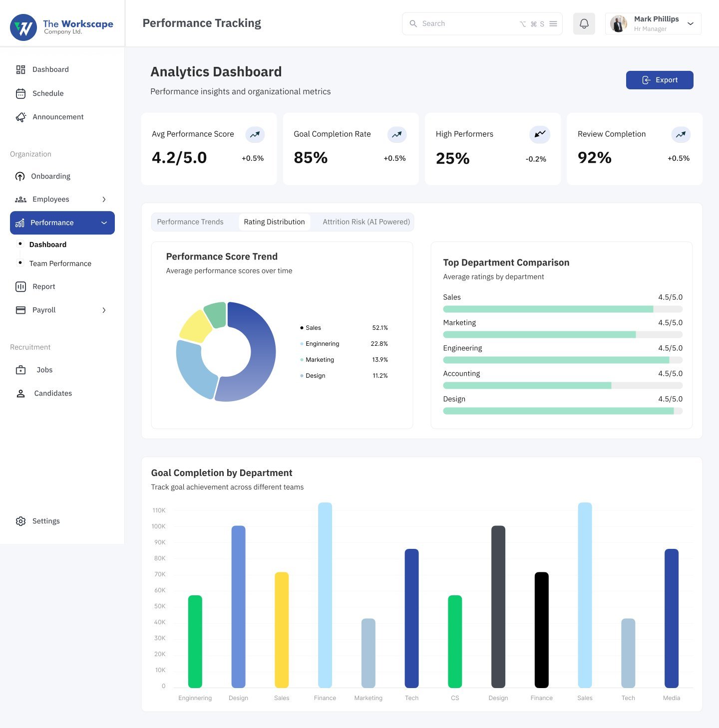Open the search filter lines icon
Image resolution: width=719 pixels, height=728 pixels.
click(x=553, y=23)
